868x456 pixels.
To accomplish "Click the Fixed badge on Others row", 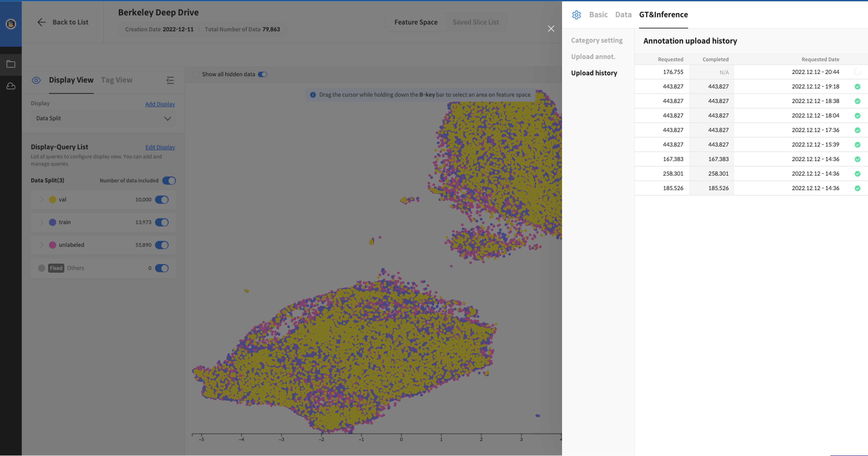I will point(56,268).
